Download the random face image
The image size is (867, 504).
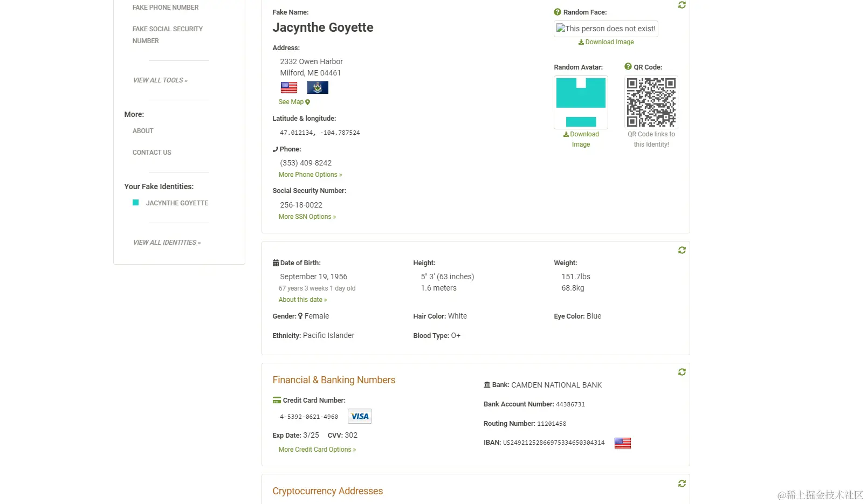point(606,42)
